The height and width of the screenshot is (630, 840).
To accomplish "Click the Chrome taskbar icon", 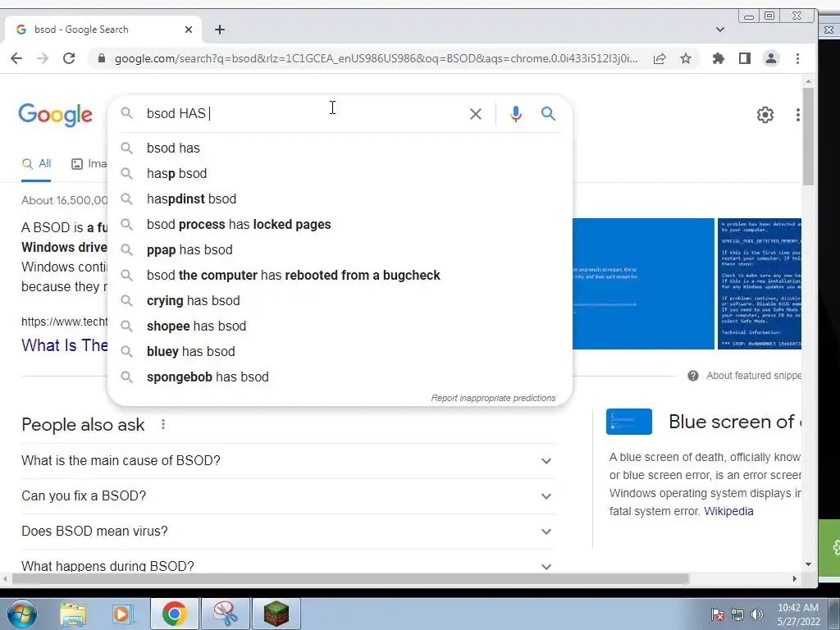I will point(174,614).
